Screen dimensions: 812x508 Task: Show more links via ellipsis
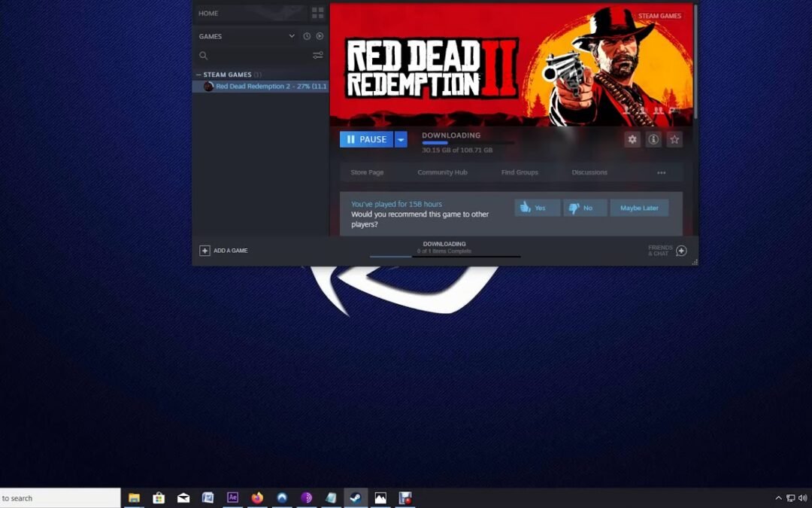[x=662, y=172]
